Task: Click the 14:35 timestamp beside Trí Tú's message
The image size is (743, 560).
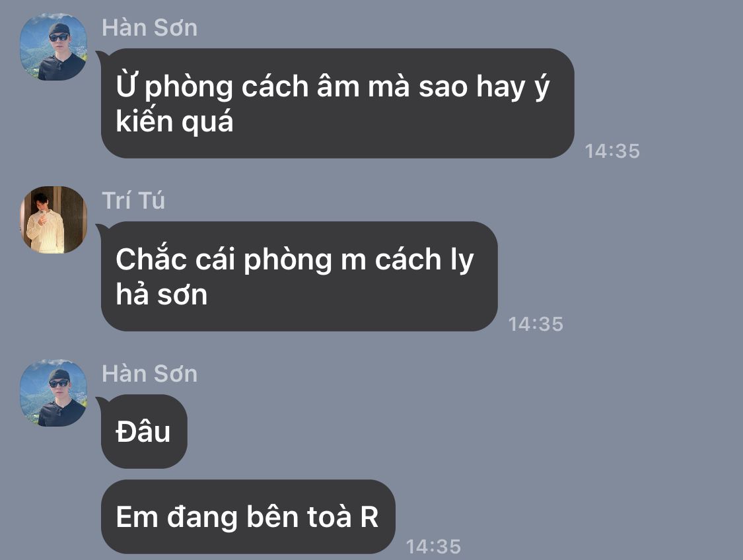Action: point(536,324)
